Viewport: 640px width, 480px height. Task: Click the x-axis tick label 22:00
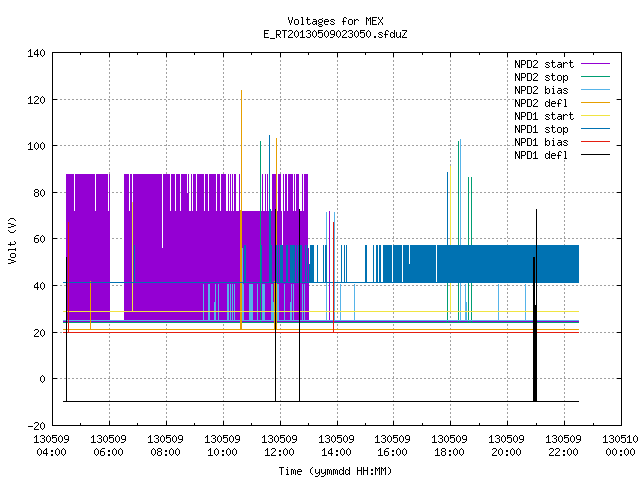[x=564, y=453]
